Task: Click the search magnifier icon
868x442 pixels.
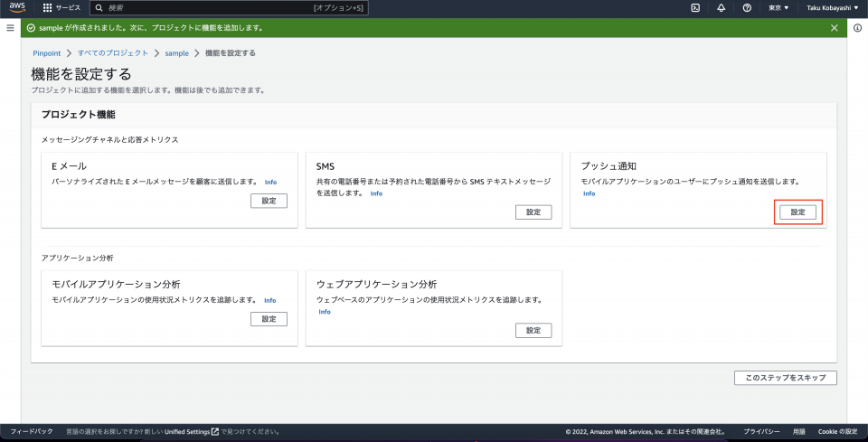Action: (99, 8)
